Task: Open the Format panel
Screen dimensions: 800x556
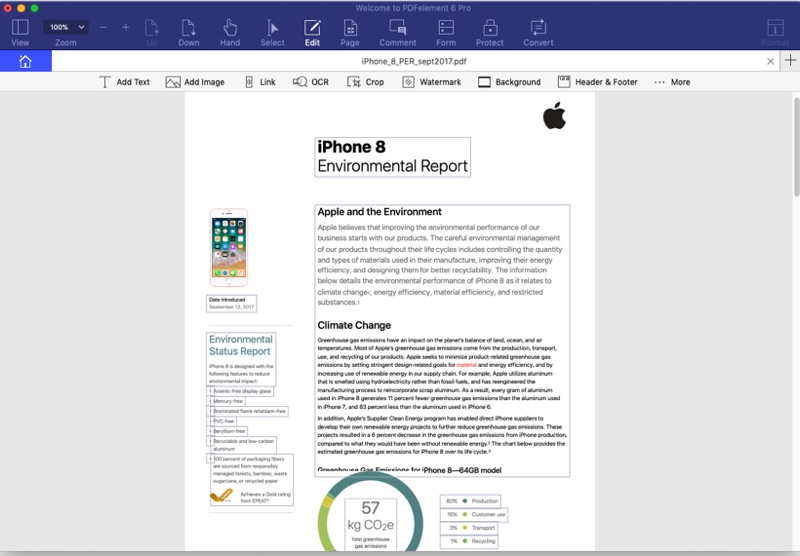Action: pyautogui.click(x=775, y=33)
